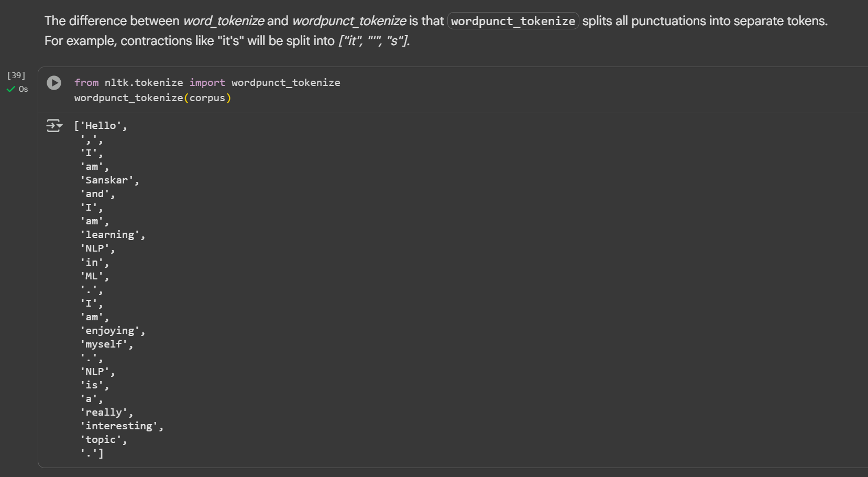
Task: Place cursor on the 'from' keyword
Action: pos(86,83)
